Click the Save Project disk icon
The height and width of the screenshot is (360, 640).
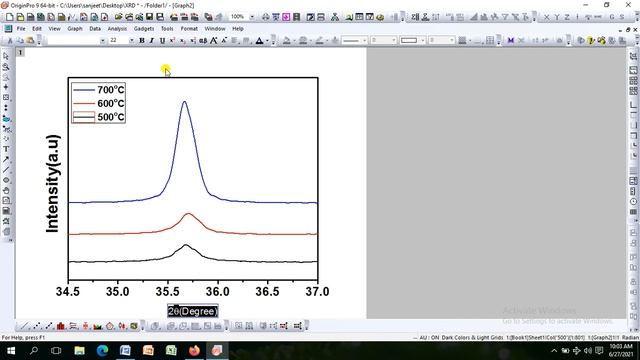149,17
